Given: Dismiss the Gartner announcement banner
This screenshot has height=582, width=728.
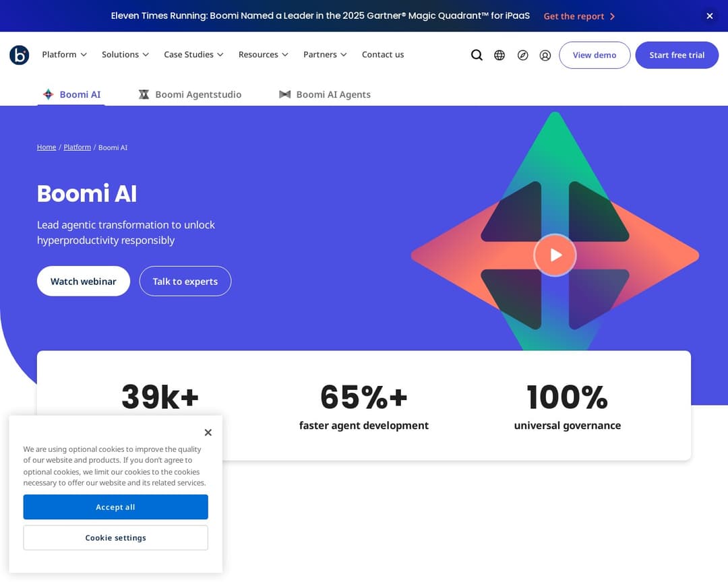Looking at the screenshot, I should coord(710,15).
